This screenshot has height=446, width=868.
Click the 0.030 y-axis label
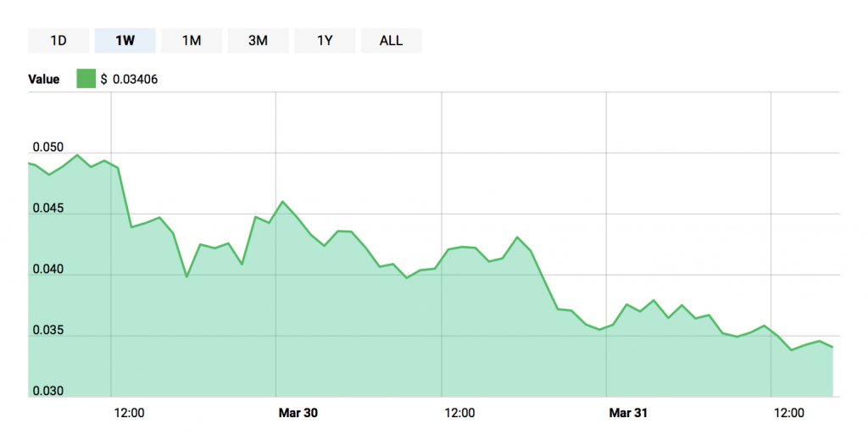click(x=47, y=392)
